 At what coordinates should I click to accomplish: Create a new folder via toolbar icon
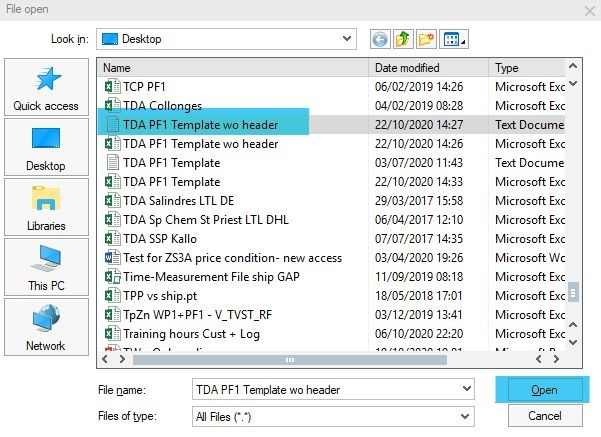coord(427,39)
